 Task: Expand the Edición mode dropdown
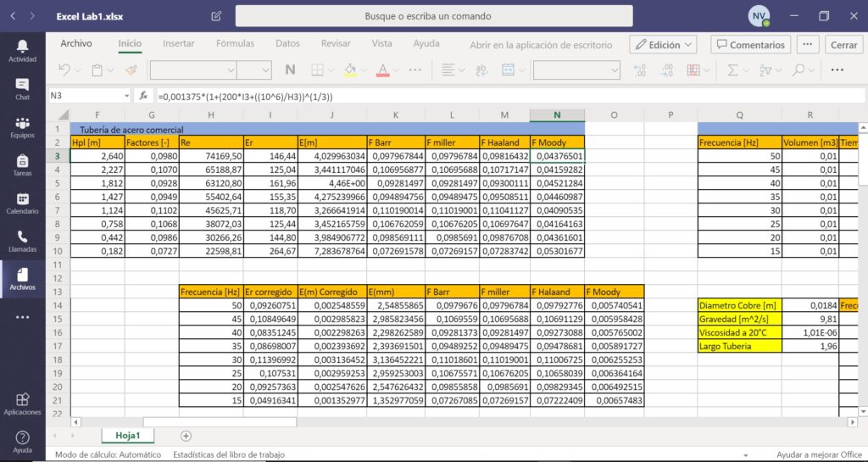(x=663, y=45)
